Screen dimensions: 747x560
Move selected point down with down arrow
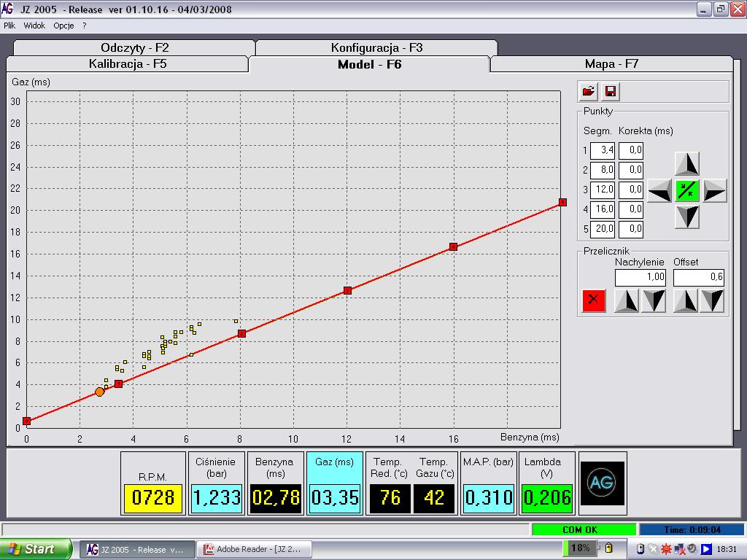(x=687, y=217)
